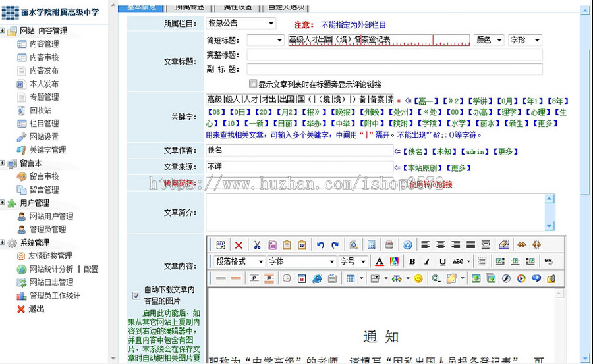
Task: Open the 所属栏目 校总公告 dropdown
Action: pos(241,24)
